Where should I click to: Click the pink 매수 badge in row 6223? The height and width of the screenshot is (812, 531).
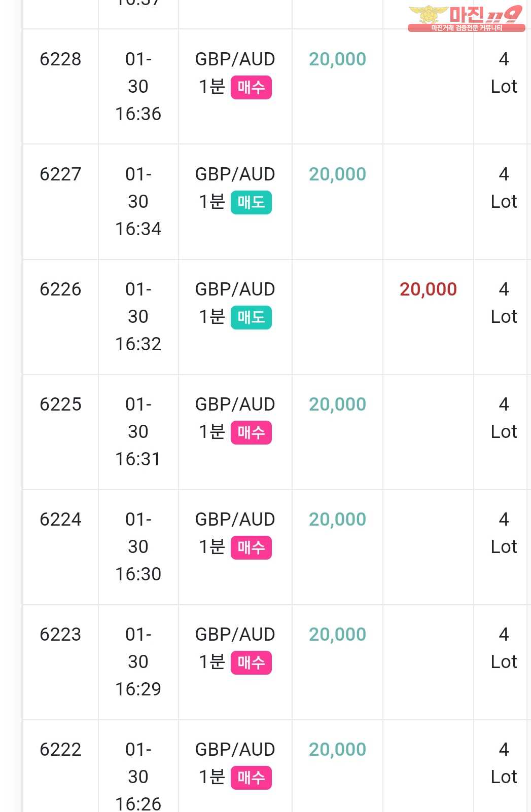click(x=251, y=662)
